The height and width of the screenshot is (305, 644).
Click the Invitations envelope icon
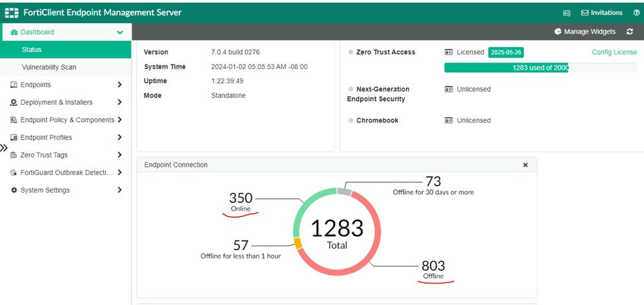point(585,13)
